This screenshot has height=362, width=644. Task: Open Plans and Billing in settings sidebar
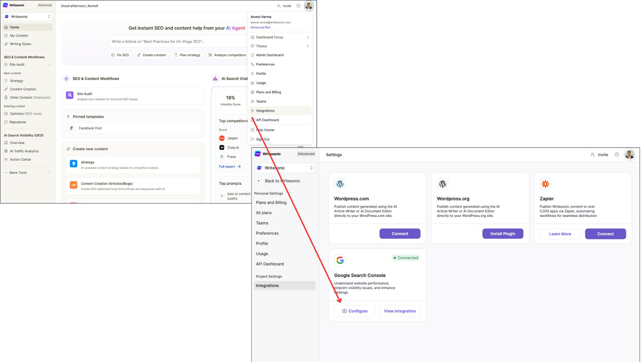271,202
